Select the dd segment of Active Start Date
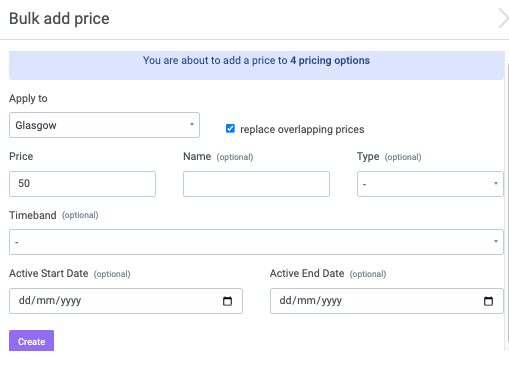This screenshot has width=509, height=365. 25,301
